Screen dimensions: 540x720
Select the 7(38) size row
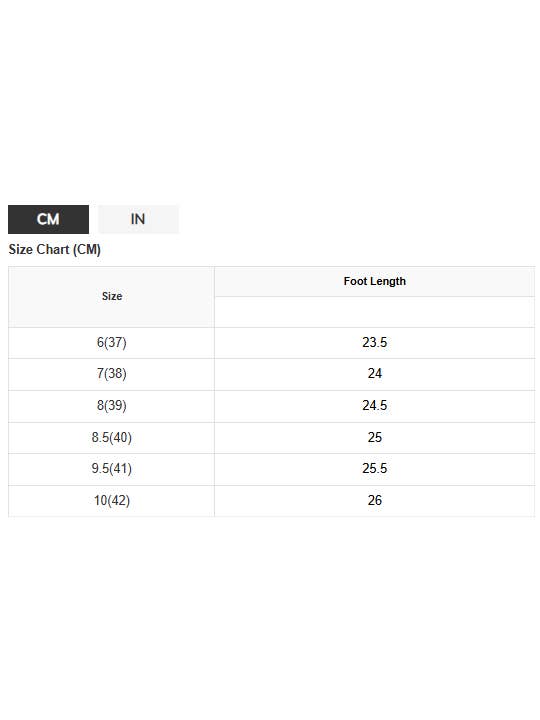click(271, 374)
